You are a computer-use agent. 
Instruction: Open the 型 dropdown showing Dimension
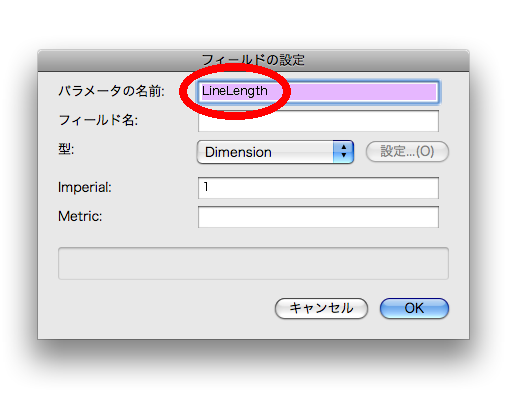coord(275,152)
